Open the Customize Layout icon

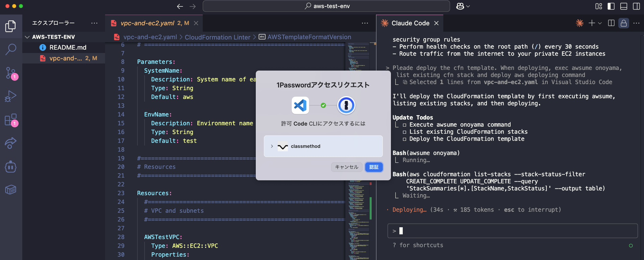(x=599, y=6)
